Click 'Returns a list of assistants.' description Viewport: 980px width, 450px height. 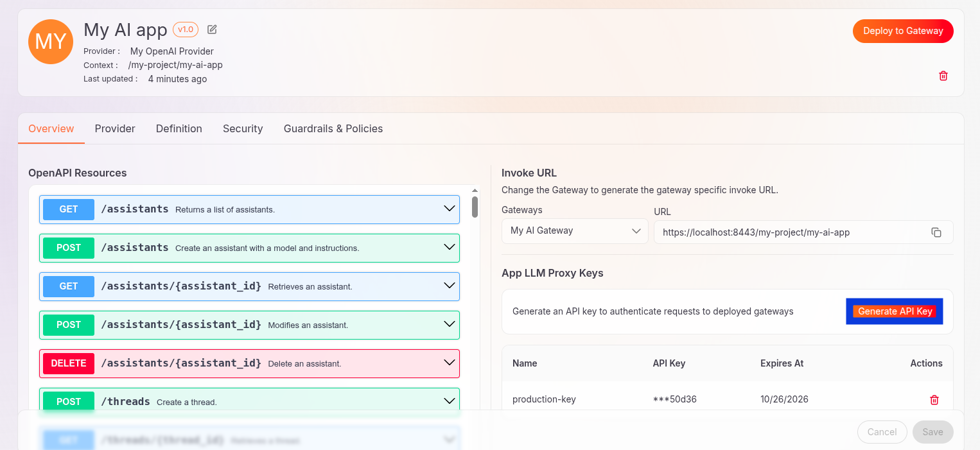click(225, 210)
